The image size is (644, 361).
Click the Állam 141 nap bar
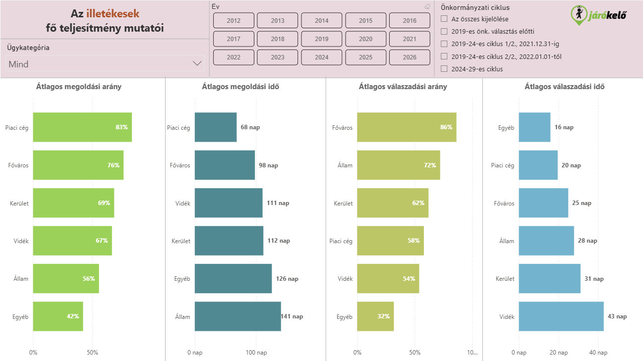pyautogui.click(x=237, y=316)
